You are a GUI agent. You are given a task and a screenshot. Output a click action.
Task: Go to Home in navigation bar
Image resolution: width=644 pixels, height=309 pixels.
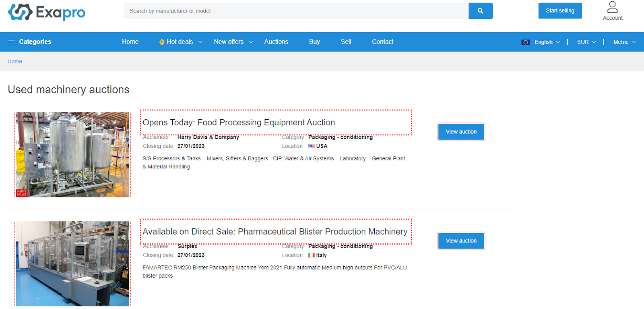point(130,42)
